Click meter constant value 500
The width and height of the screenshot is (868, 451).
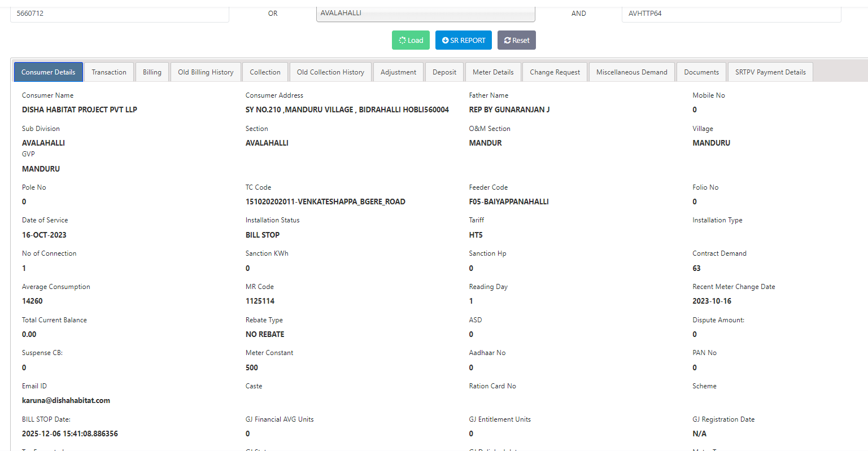(x=252, y=367)
